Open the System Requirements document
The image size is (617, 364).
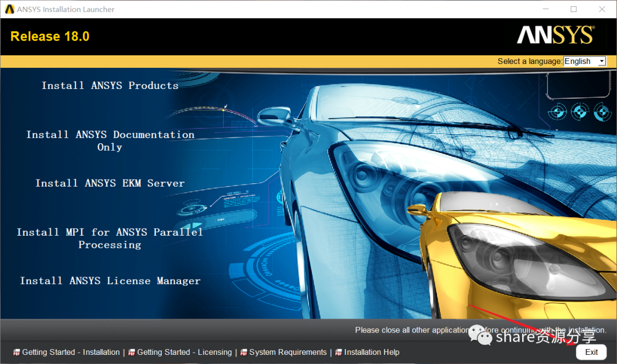288,352
